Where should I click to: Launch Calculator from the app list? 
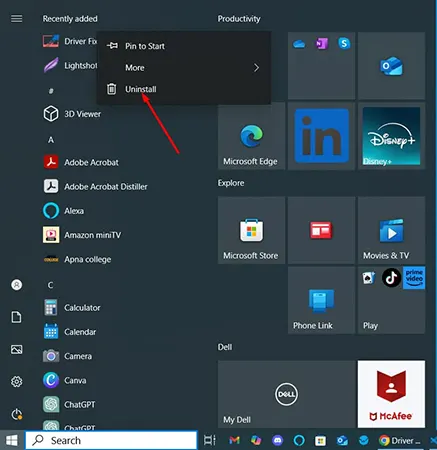click(x=72, y=308)
